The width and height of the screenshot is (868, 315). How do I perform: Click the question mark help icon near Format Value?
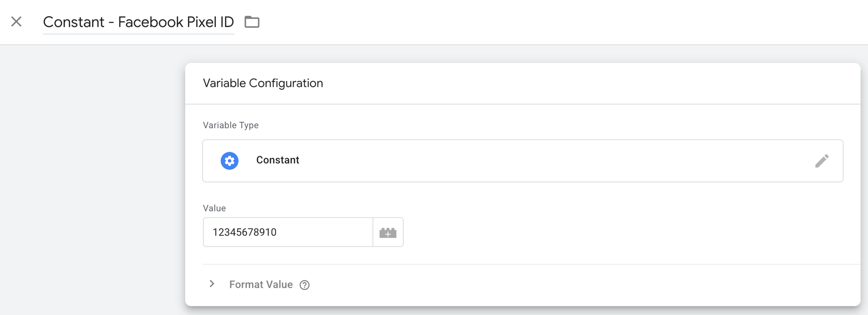[304, 285]
